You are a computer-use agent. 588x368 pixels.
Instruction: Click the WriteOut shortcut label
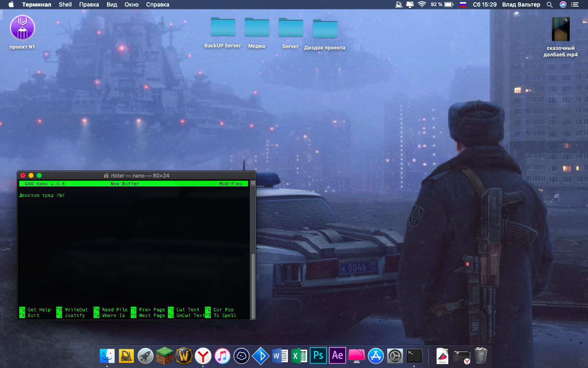76,310
